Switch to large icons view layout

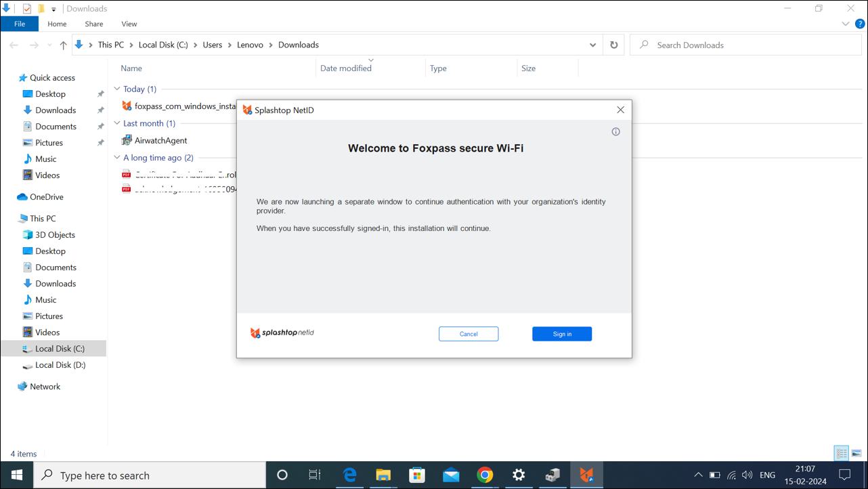tap(856, 454)
